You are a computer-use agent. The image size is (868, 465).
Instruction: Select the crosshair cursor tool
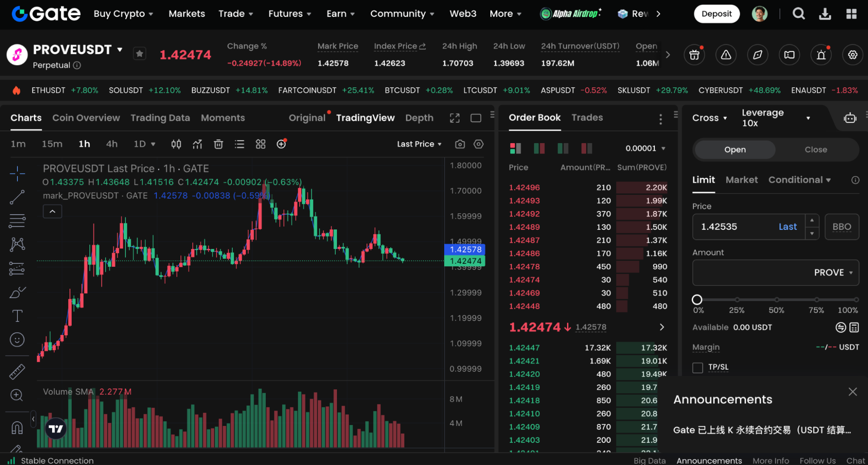coord(17,173)
